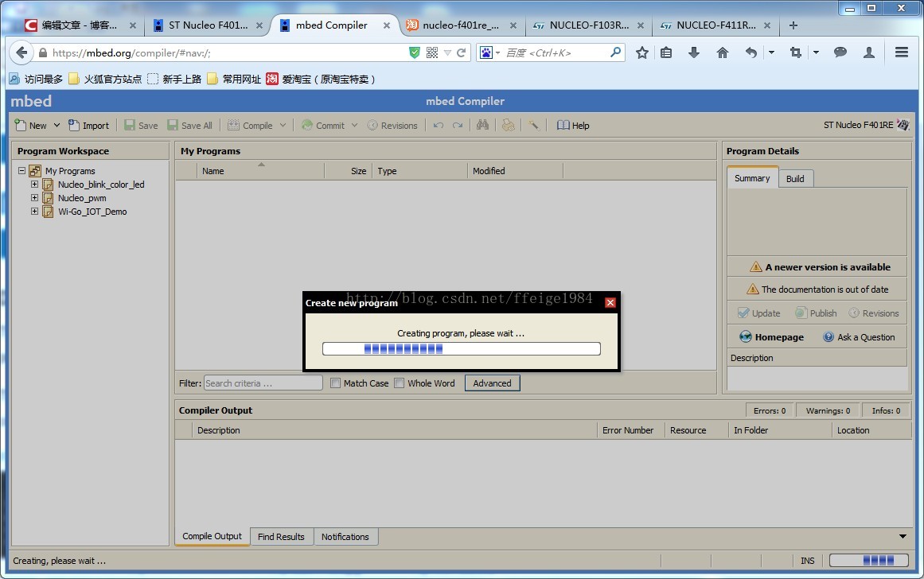The height and width of the screenshot is (579, 924).
Task: Click the Revisions toolbar button
Action: [392, 126]
